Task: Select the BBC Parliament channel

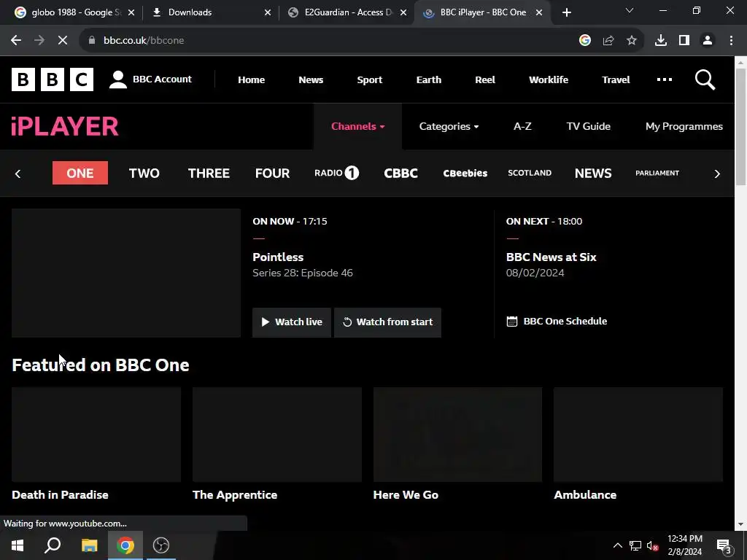Action: pyautogui.click(x=657, y=173)
